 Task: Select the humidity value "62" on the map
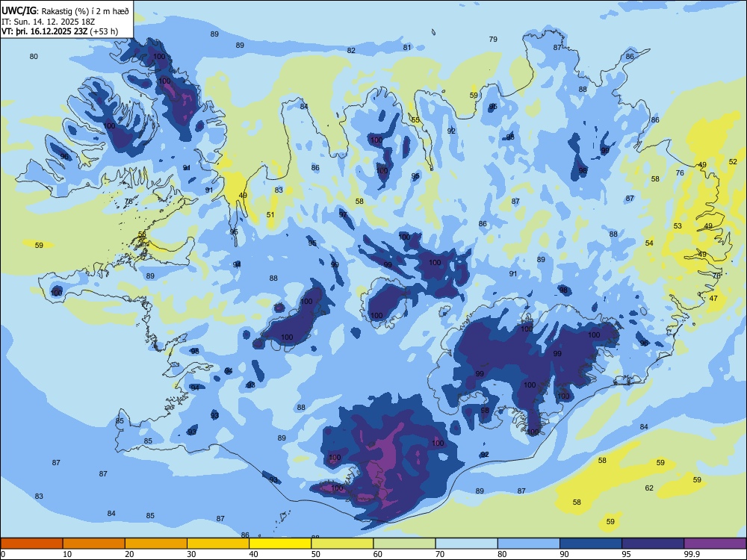[649, 488]
